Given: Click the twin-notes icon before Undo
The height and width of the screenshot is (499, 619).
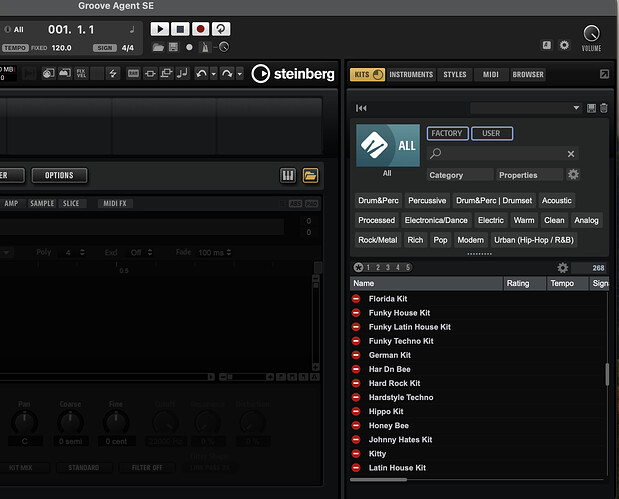Looking at the screenshot, I should (182, 73).
